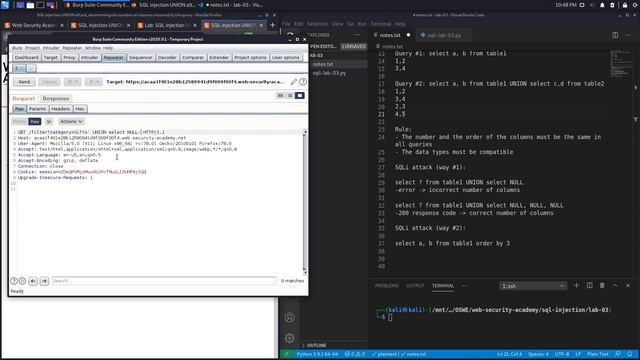The width and height of the screenshot is (640, 360).
Task: Click the Cancel button in Burp Repeater
Action: click(49, 82)
